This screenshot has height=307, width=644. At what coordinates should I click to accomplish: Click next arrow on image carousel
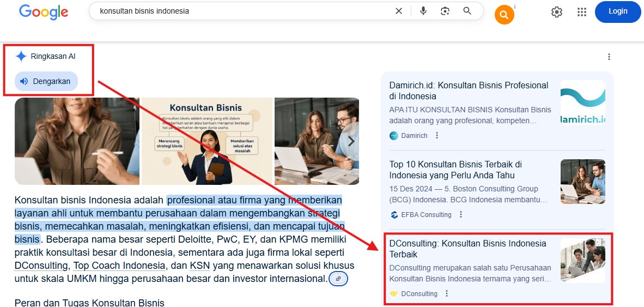click(x=351, y=141)
